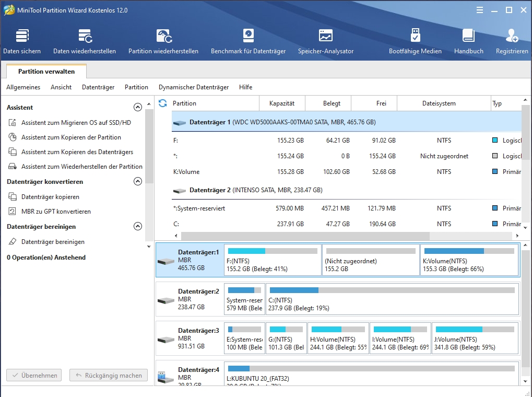
Task: Select the Partition verwalten tab
Action: pyautogui.click(x=46, y=72)
